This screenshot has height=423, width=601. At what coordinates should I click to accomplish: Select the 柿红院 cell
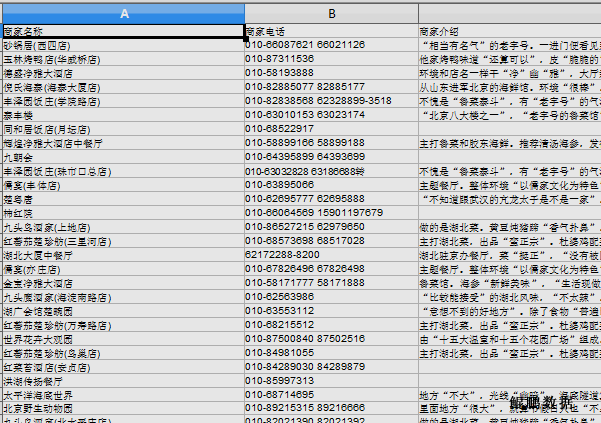pyautogui.click(x=123, y=213)
